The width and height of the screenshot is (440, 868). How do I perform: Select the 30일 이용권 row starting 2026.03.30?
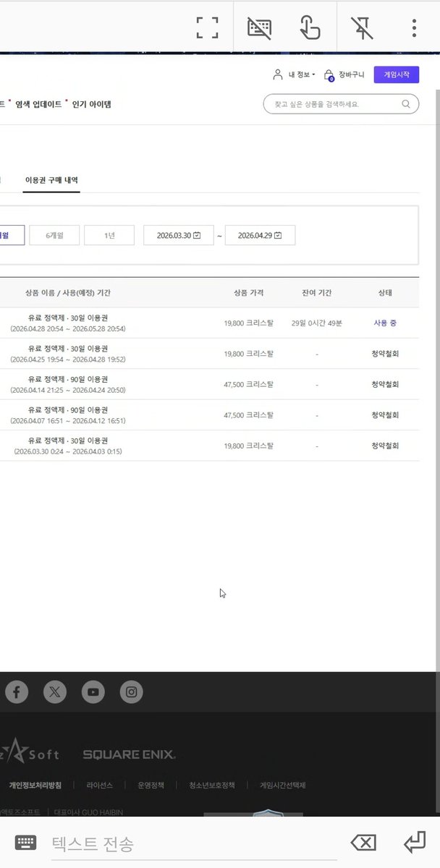[x=209, y=446]
